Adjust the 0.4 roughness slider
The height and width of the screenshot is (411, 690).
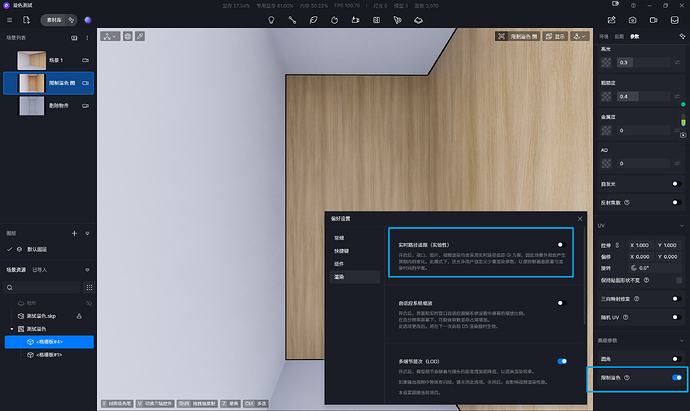tap(643, 96)
